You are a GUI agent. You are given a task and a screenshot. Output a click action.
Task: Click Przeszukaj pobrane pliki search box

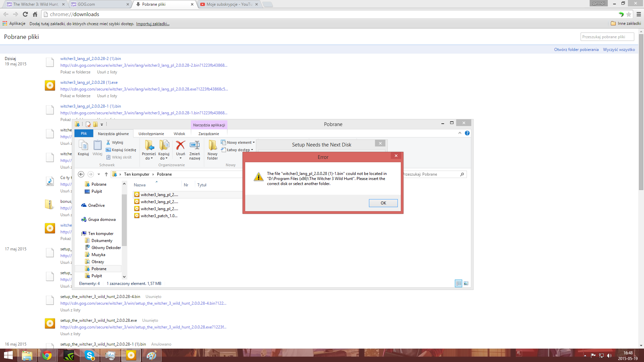[607, 37]
